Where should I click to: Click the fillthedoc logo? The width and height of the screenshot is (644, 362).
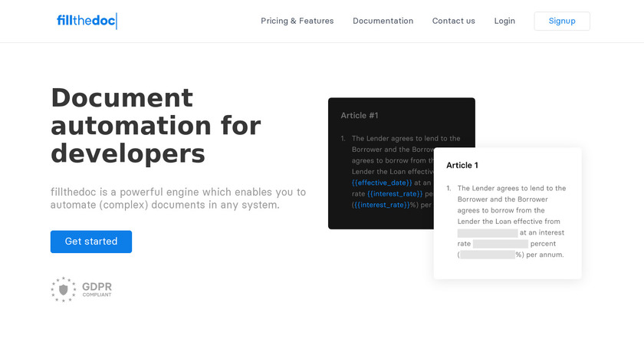[87, 21]
